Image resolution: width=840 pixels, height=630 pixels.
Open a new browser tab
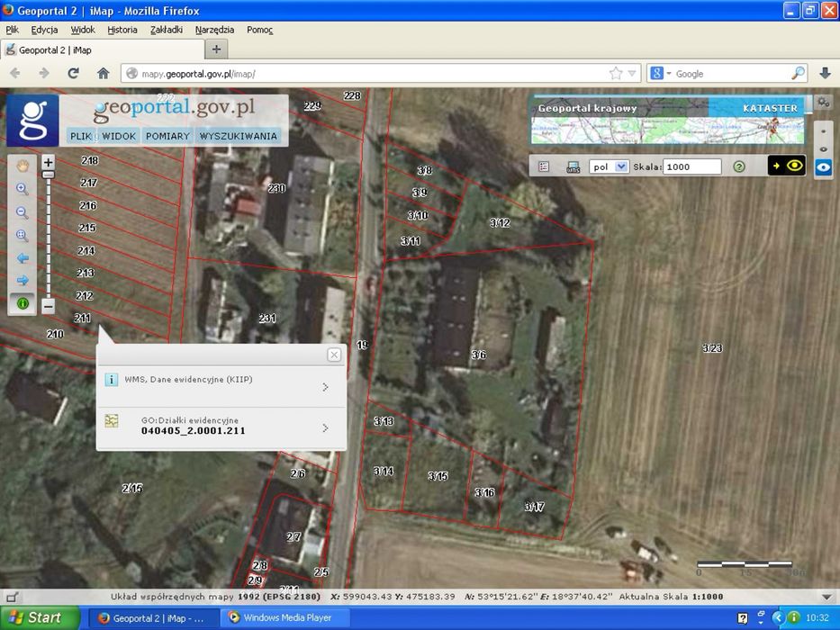(x=216, y=49)
